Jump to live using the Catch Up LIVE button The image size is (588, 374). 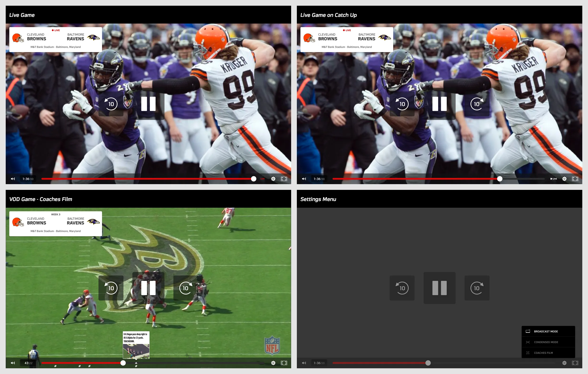[554, 179]
